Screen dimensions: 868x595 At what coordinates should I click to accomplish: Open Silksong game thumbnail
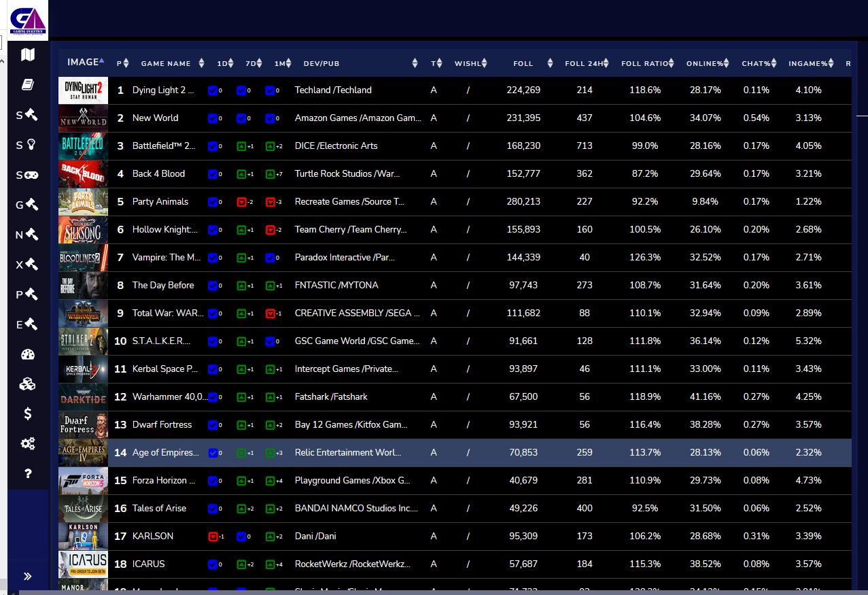(x=83, y=230)
